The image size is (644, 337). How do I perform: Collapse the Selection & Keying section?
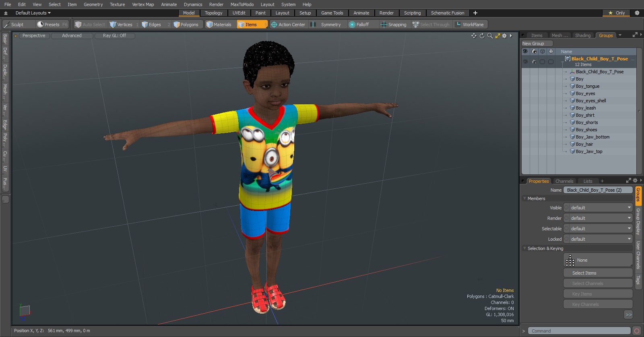click(524, 248)
